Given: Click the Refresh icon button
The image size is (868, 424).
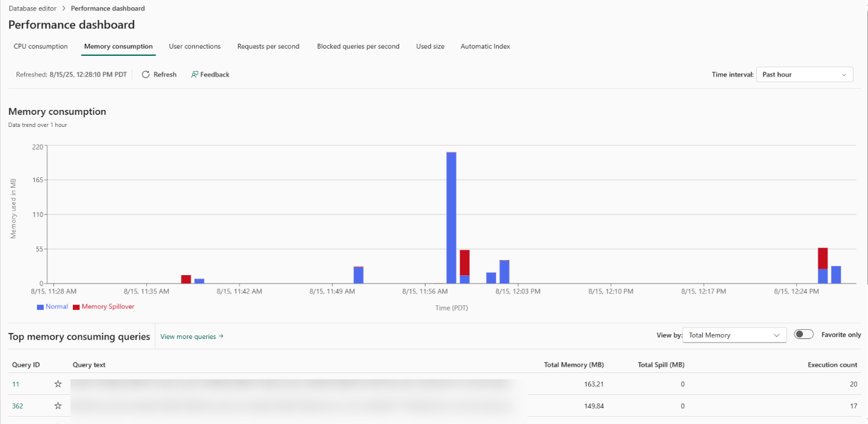Looking at the screenshot, I should point(146,75).
